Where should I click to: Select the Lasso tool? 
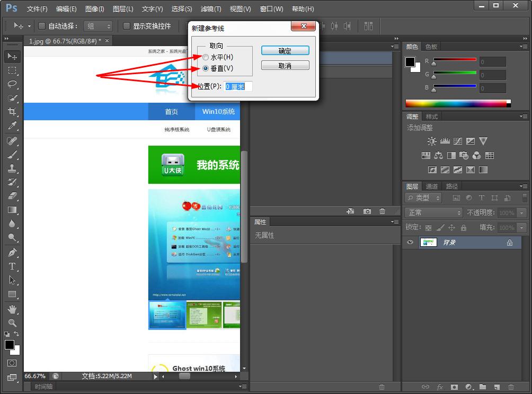coord(12,84)
